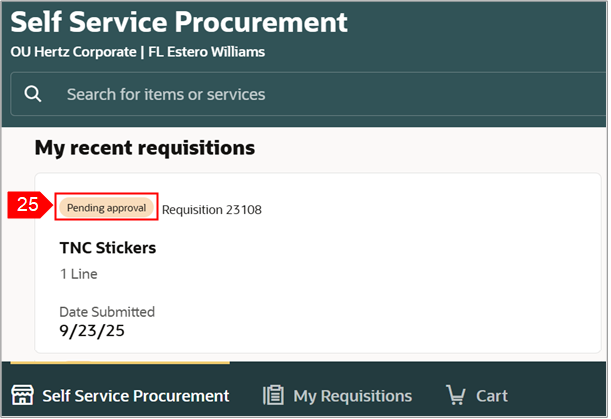Click the 1 Line text
Viewport: 611px width, 419px height.
[x=78, y=273]
